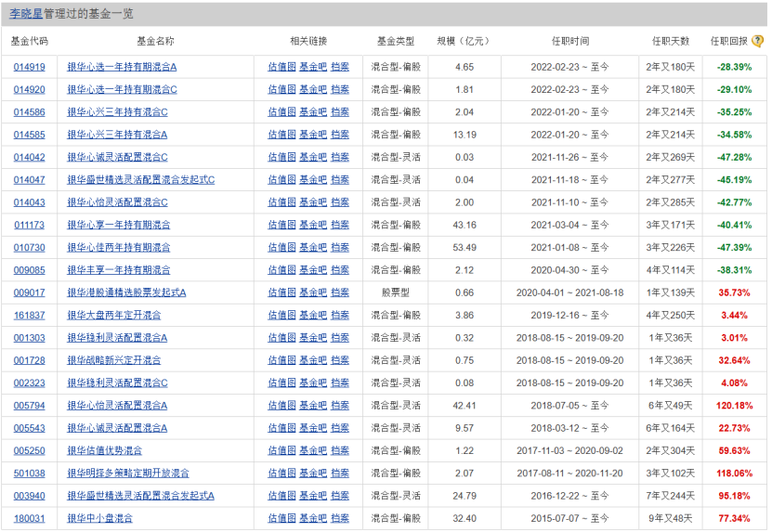Image resolution: width=772 pixels, height=532 pixels.
Task: Open fund code 180031 link
Action: pos(29,519)
